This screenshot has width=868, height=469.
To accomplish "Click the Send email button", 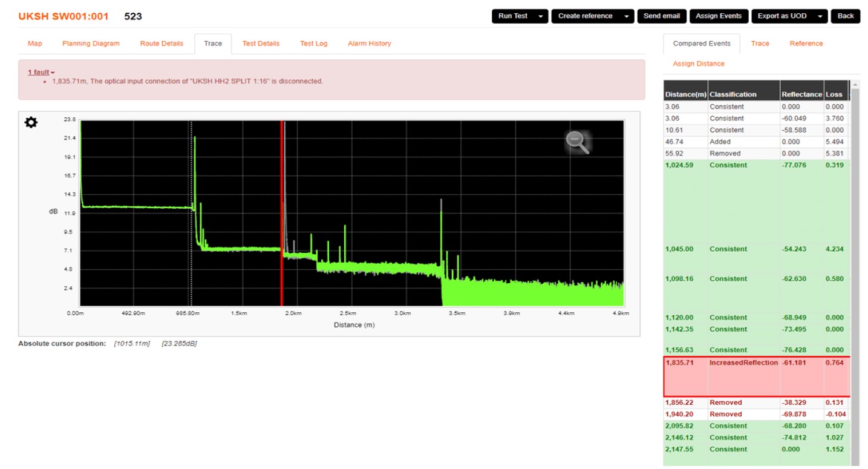I will click(661, 16).
